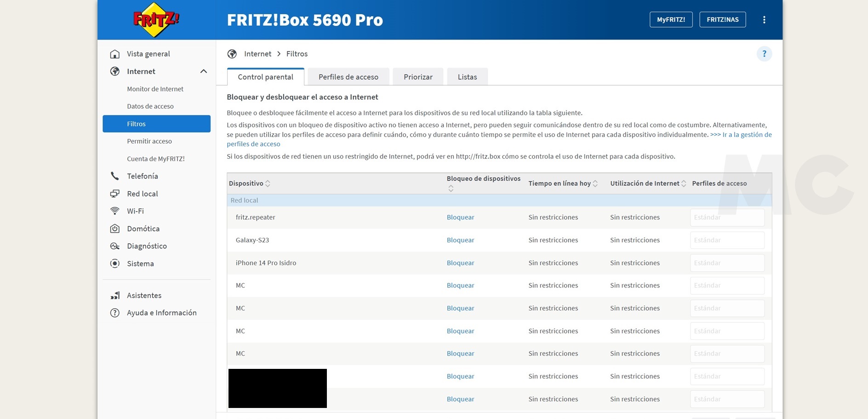Image resolution: width=868 pixels, height=419 pixels.
Task: Click the Vista general home icon
Action: point(115,54)
